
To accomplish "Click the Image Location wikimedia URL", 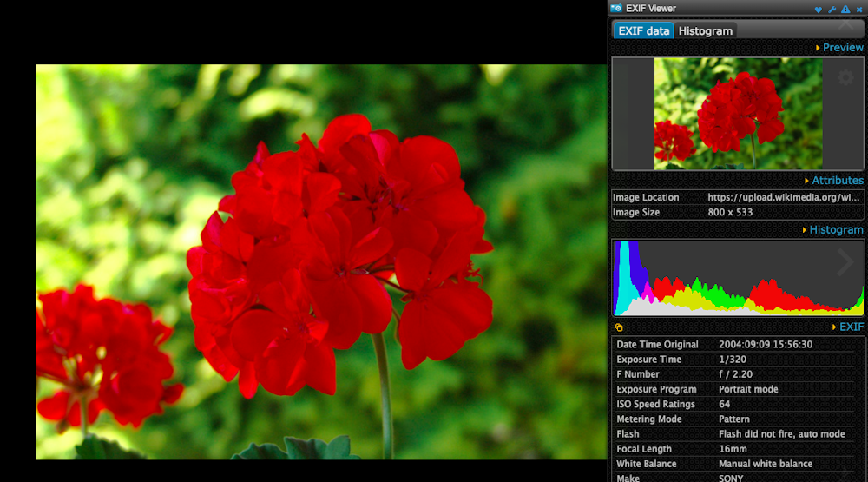I will pos(785,198).
